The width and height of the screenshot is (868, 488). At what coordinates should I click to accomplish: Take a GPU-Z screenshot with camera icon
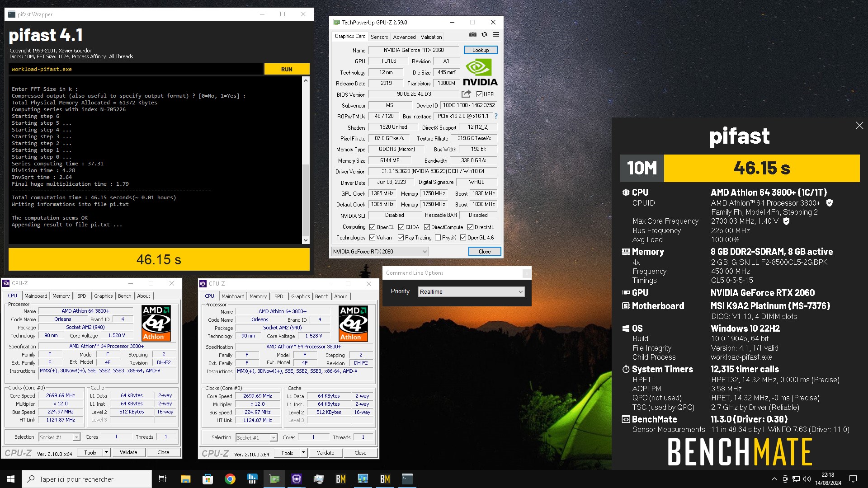point(472,34)
